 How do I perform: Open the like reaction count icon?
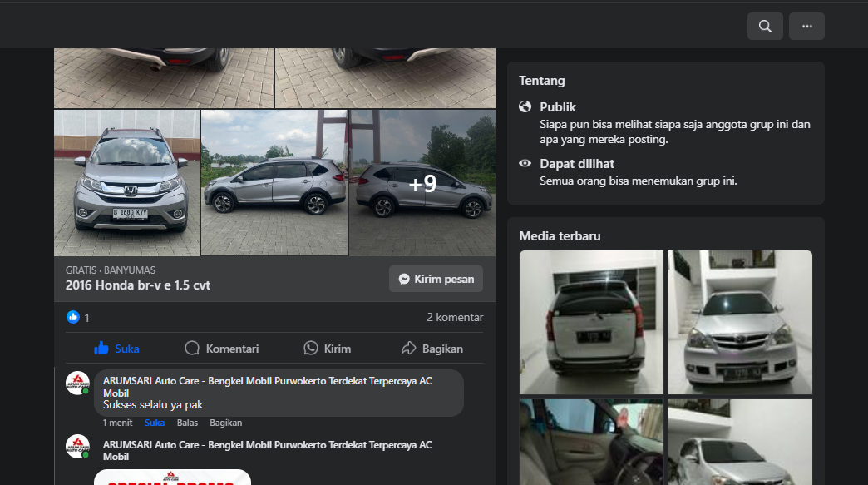(x=73, y=317)
